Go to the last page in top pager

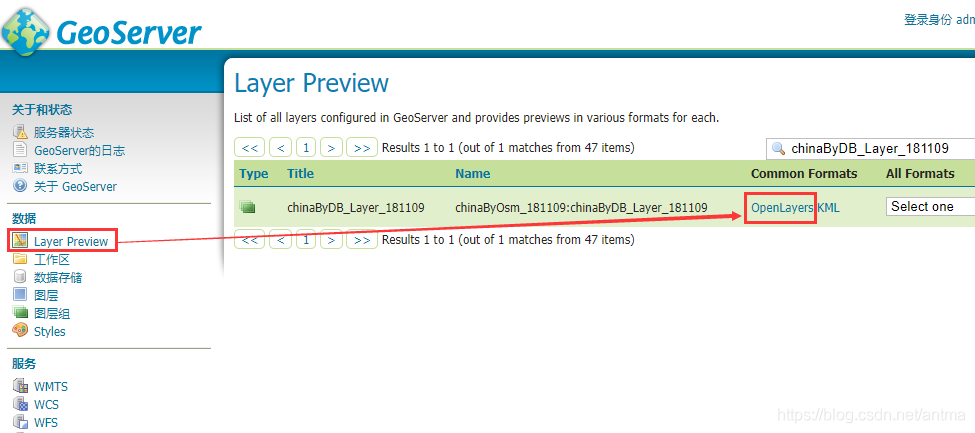point(361,148)
